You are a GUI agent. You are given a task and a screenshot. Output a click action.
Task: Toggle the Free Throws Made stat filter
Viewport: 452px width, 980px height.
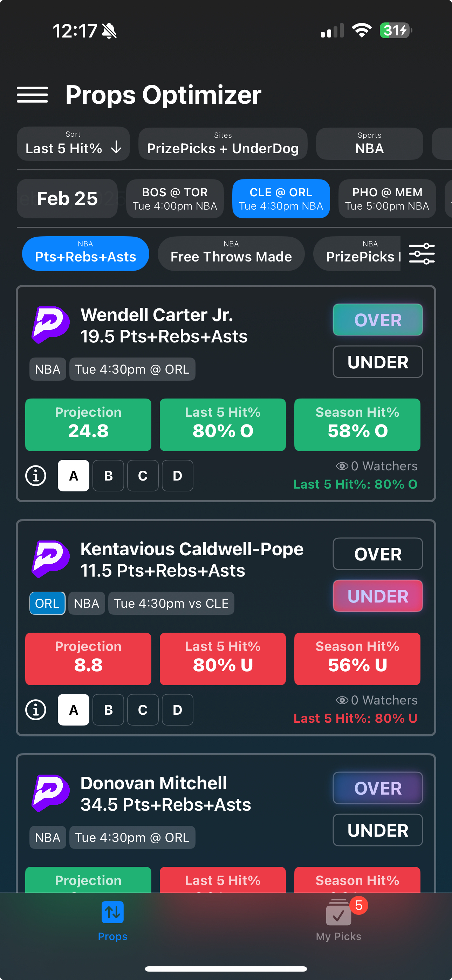(x=231, y=253)
